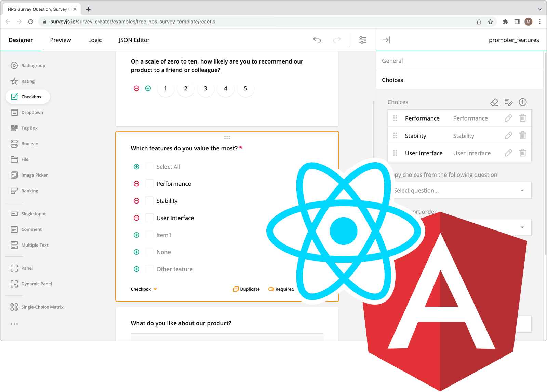Bookmark this page with the star
The width and height of the screenshot is (547, 392).
click(491, 22)
